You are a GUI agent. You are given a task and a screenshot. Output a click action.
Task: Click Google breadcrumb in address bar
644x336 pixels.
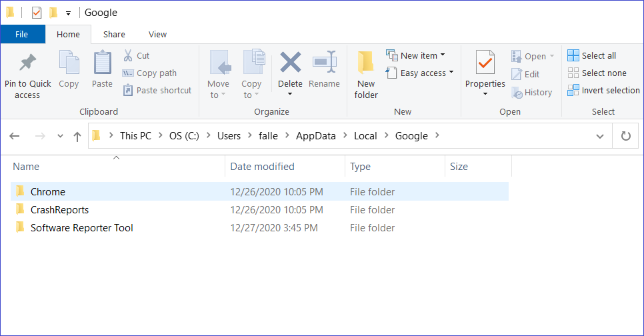pyautogui.click(x=411, y=136)
